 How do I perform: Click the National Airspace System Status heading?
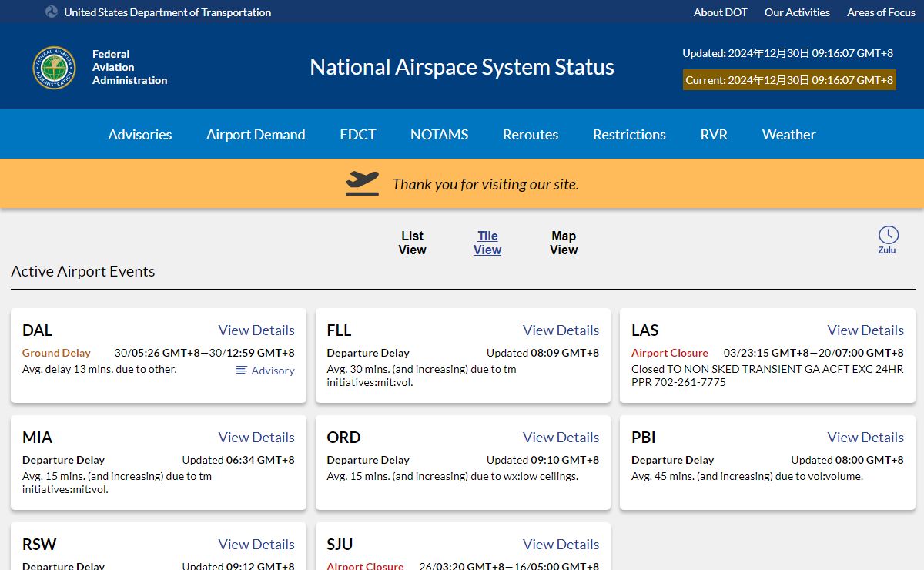(x=462, y=67)
